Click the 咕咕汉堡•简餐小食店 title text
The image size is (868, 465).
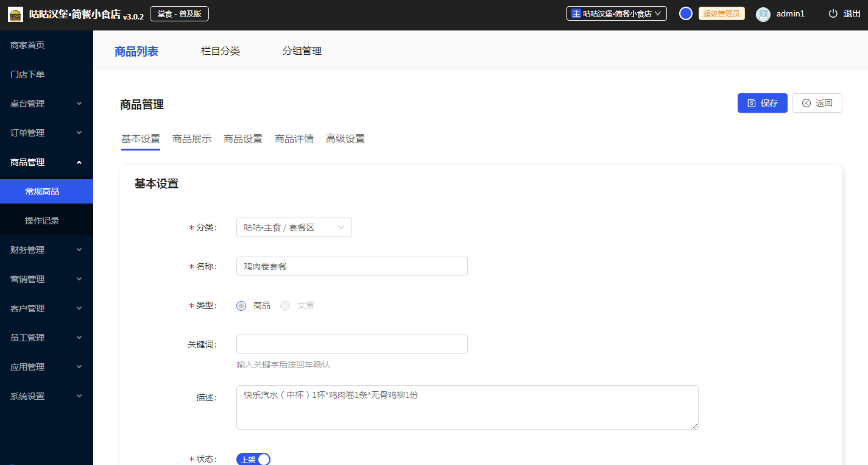click(x=75, y=14)
